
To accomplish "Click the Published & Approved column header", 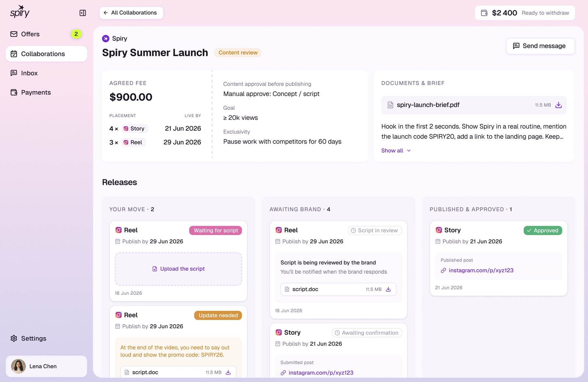I will point(471,209).
